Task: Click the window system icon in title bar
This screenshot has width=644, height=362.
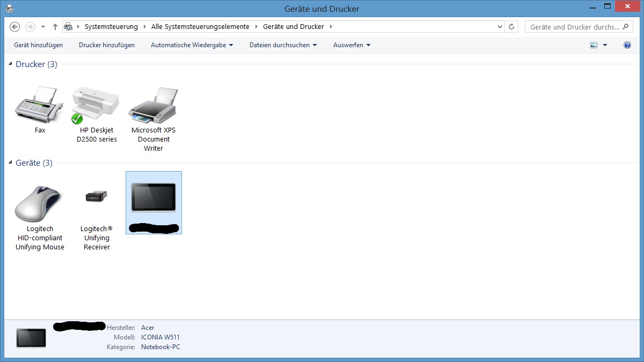Action: [x=10, y=9]
